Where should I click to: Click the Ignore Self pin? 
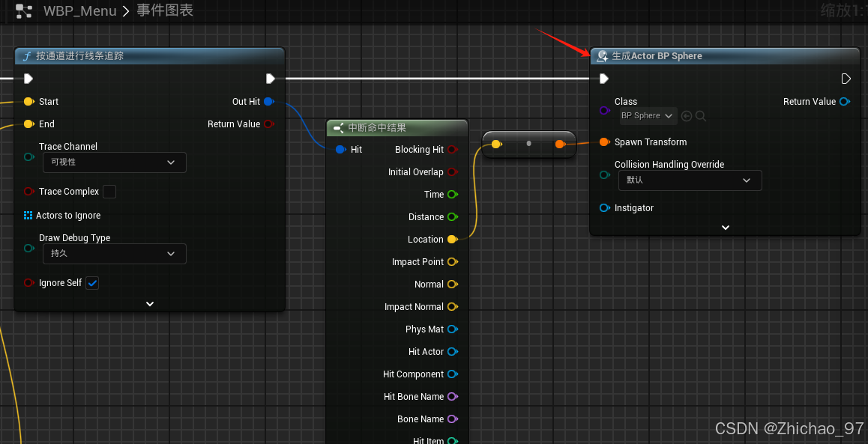[x=28, y=282]
